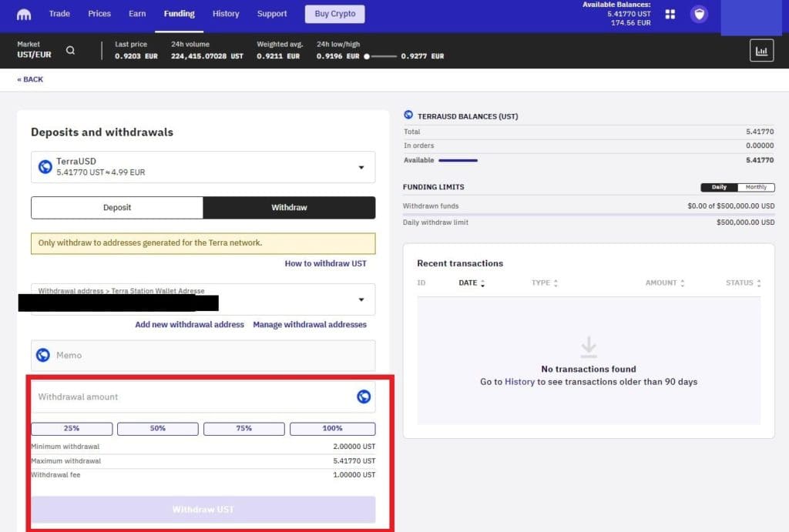Screen dimensions: 789x532
Task: Click Add new withdrawal address
Action: (190, 325)
